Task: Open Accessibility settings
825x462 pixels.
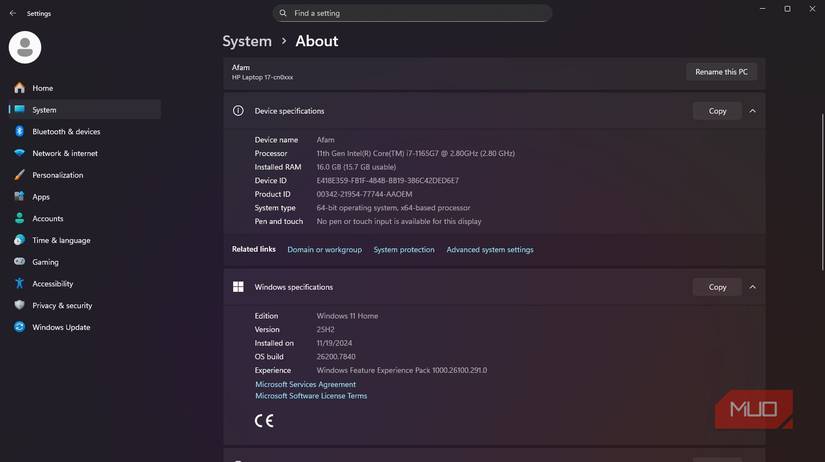Action: [x=85, y=284]
